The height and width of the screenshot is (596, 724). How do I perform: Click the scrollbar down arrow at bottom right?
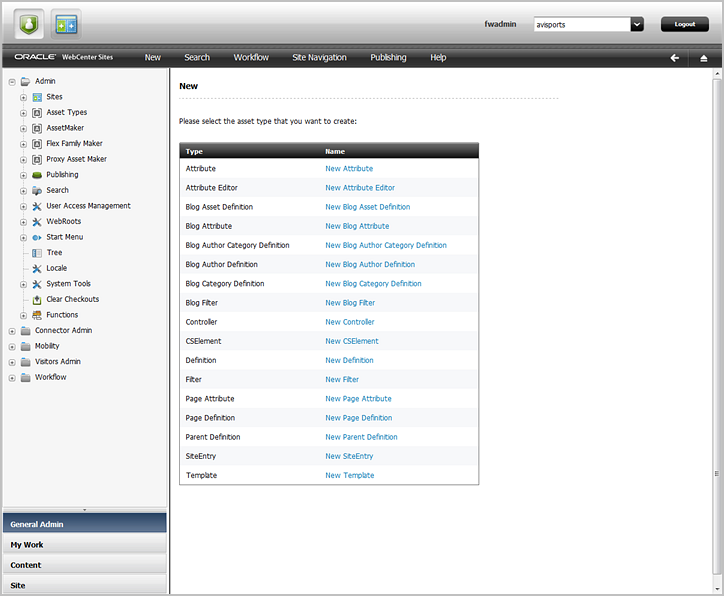point(717,590)
